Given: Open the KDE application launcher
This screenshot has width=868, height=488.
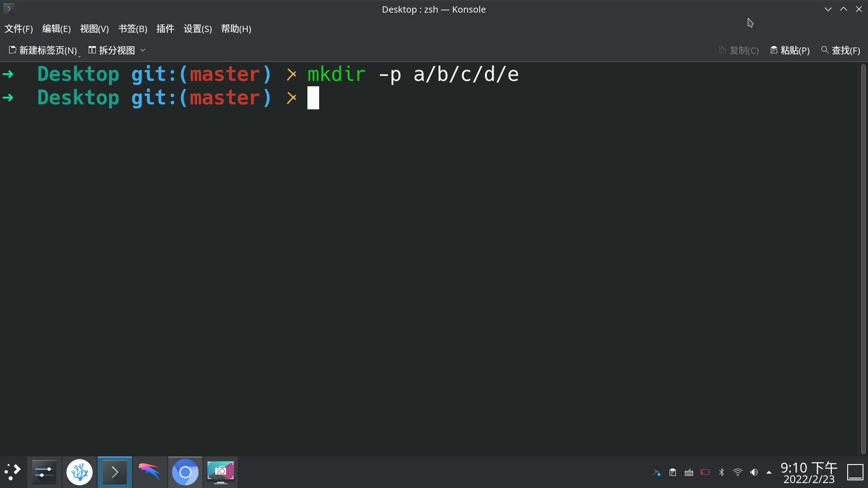Looking at the screenshot, I should pyautogui.click(x=13, y=472).
